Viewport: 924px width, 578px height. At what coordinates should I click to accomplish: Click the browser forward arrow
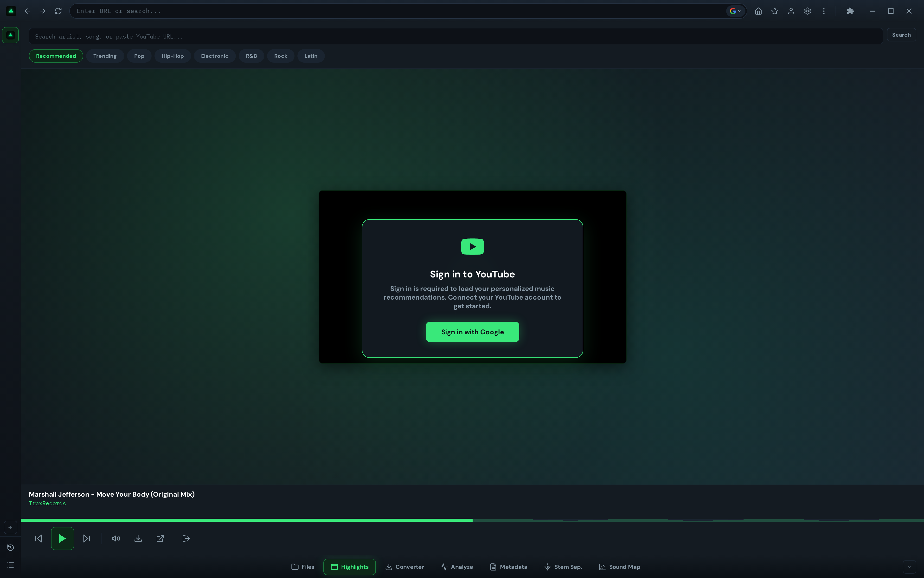click(x=43, y=11)
